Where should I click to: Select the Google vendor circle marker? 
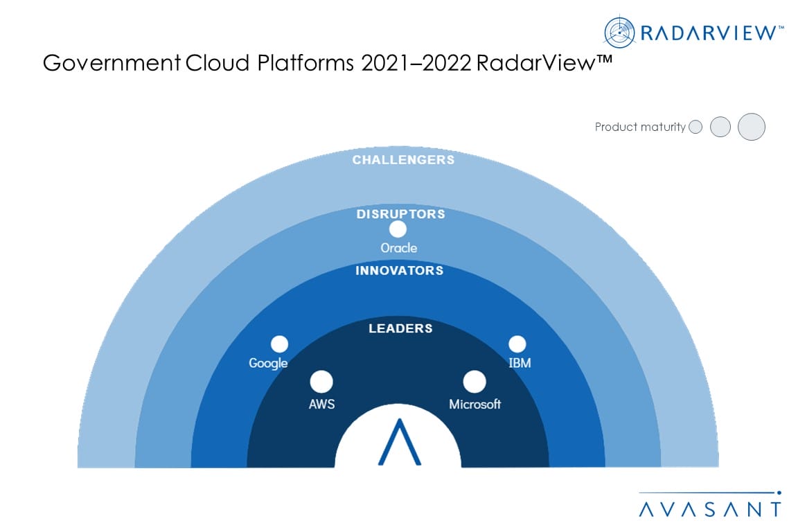point(279,344)
